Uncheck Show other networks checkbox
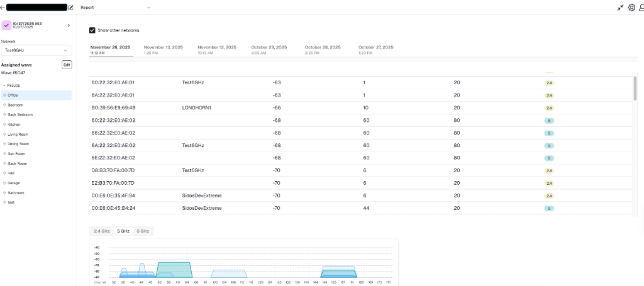 (92, 30)
